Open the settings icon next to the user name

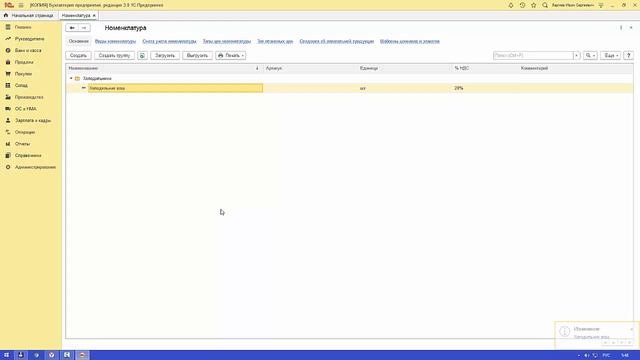(x=601, y=5)
